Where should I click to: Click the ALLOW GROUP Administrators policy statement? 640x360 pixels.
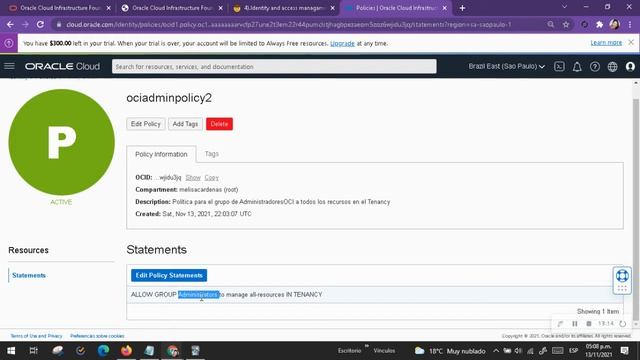tap(227, 294)
